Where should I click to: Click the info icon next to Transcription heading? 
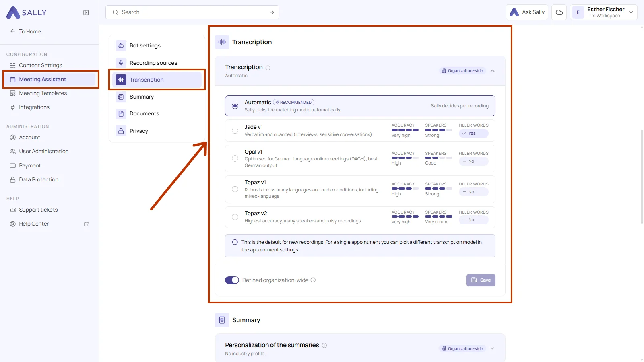(x=268, y=68)
